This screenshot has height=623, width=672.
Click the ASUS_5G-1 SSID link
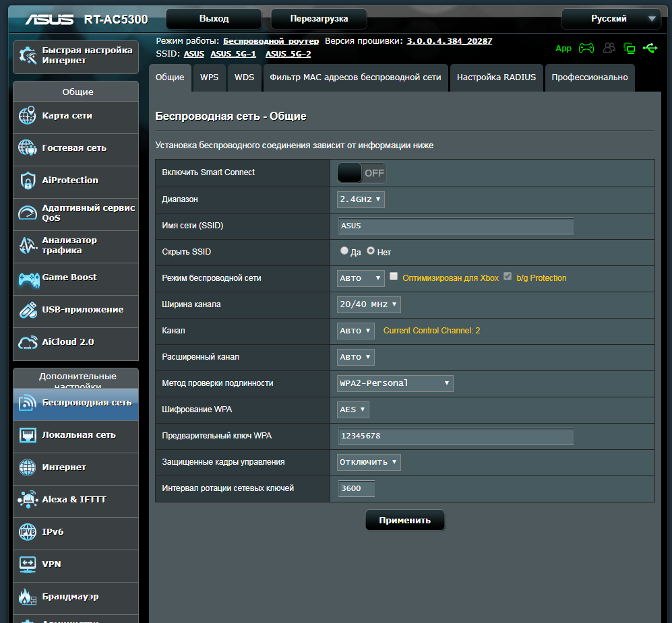click(233, 54)
